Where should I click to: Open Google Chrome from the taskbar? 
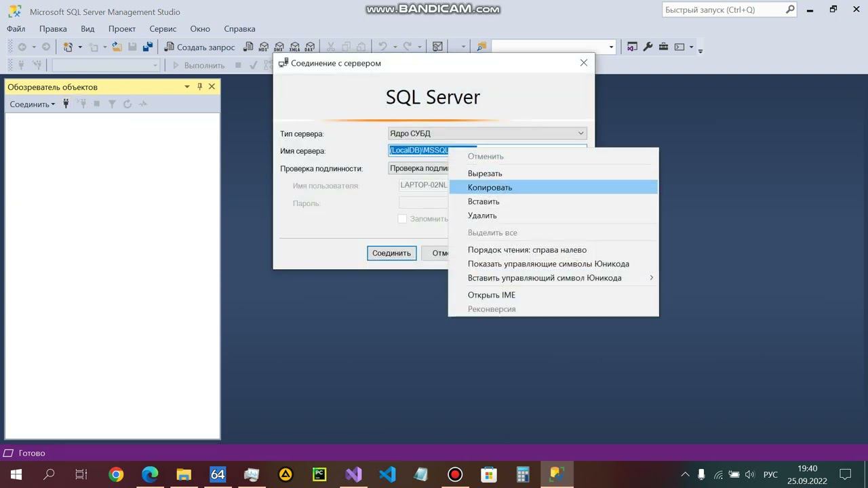pos(116,474)
